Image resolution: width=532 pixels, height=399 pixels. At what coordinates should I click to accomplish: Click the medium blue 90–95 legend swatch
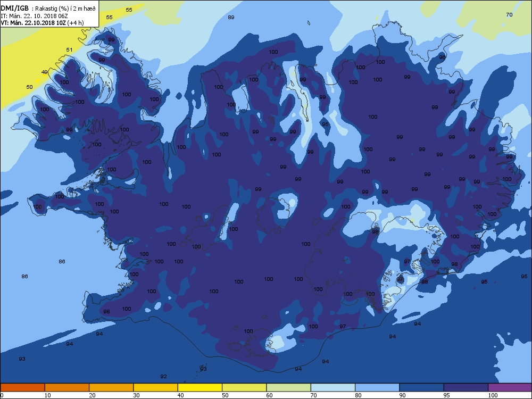click(x=422, y=387)
